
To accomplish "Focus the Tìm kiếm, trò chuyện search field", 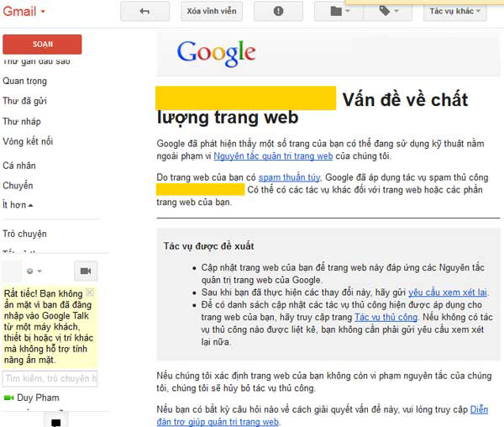I will (50, 378).
